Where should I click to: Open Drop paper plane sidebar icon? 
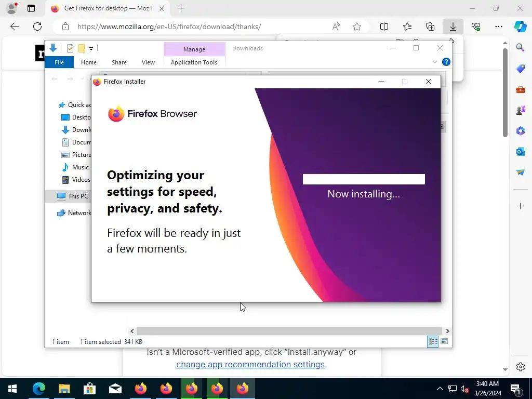(520, 172)
